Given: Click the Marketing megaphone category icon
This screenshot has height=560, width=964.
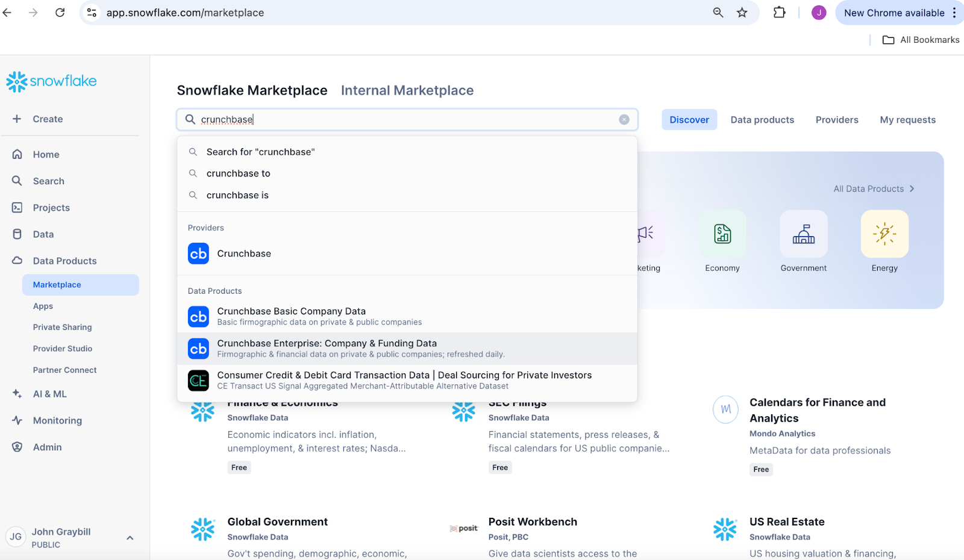Looking at the screenshot, I should point(646,234).
